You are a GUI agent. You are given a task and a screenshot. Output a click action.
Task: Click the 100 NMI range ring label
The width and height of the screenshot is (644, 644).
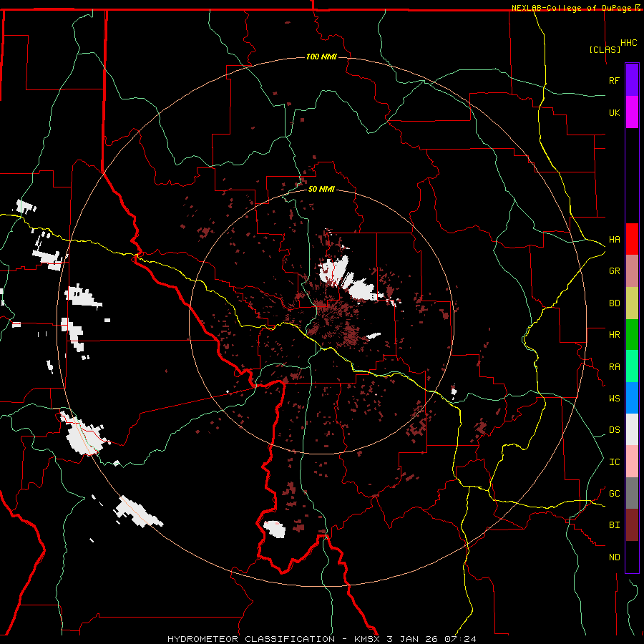coord(321,57)
